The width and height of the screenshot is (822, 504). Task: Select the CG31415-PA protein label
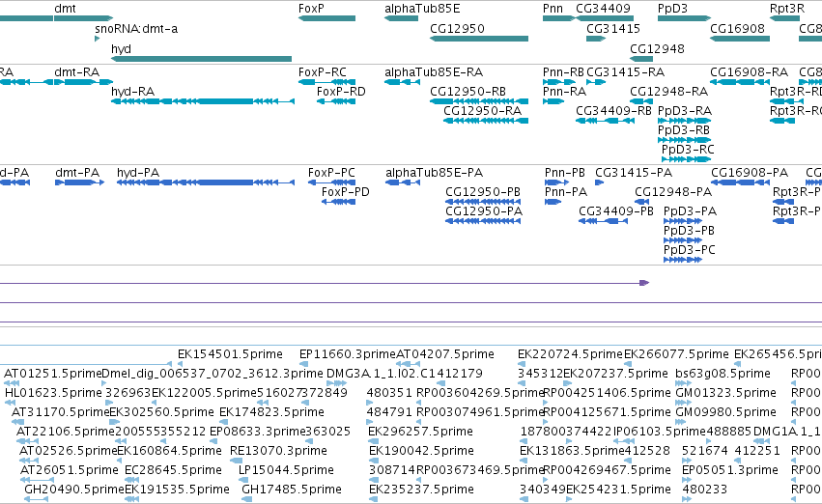[x=634, y=173]
